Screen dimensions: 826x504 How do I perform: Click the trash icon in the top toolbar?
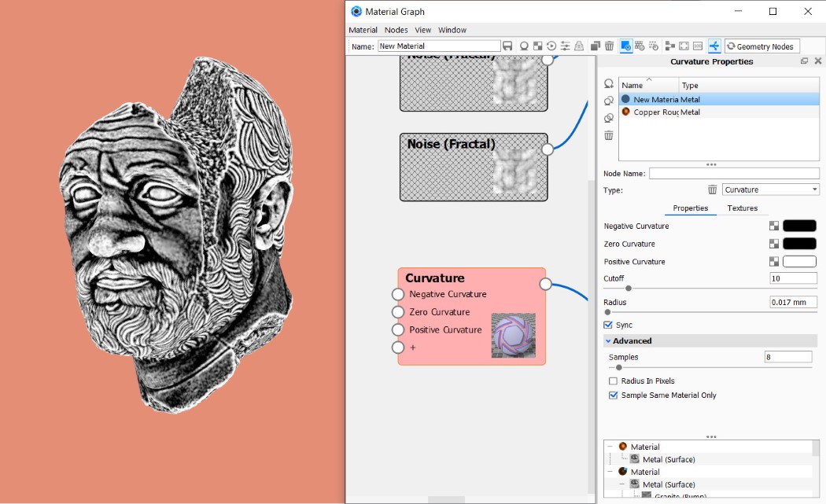click(609, 46)
